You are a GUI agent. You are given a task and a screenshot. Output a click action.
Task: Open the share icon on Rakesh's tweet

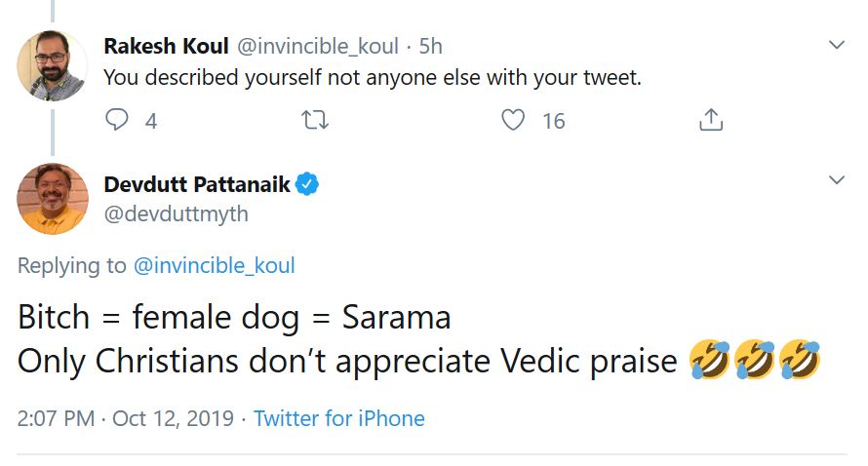tap(711, 121)
